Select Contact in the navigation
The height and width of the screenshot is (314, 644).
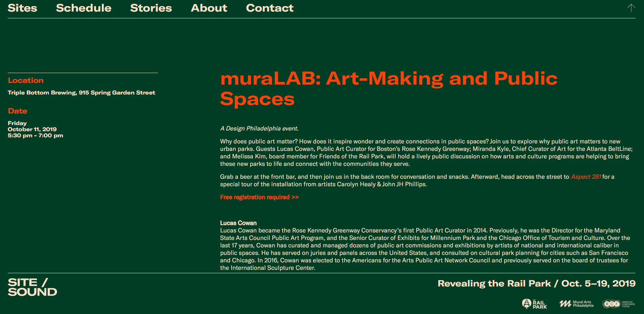pyautogui.click(x=270, y=8)
